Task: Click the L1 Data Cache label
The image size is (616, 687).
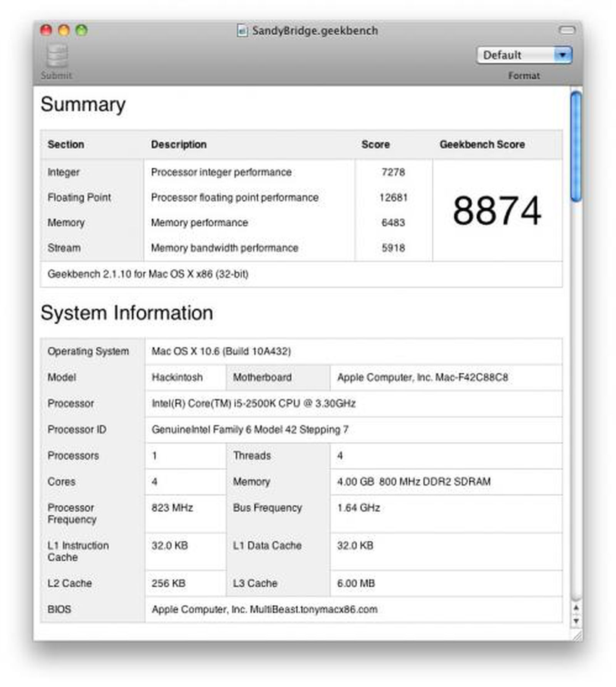Action: 267,546
